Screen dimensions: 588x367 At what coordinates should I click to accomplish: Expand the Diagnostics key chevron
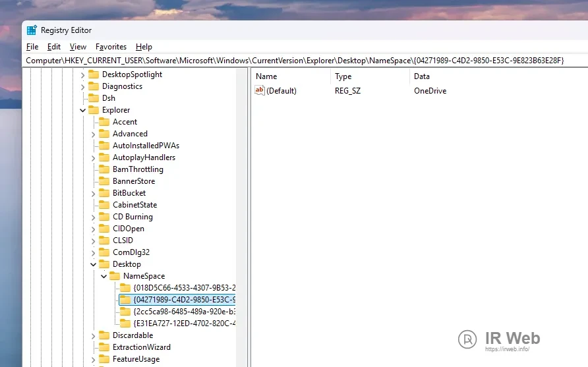tap(83, 86)
